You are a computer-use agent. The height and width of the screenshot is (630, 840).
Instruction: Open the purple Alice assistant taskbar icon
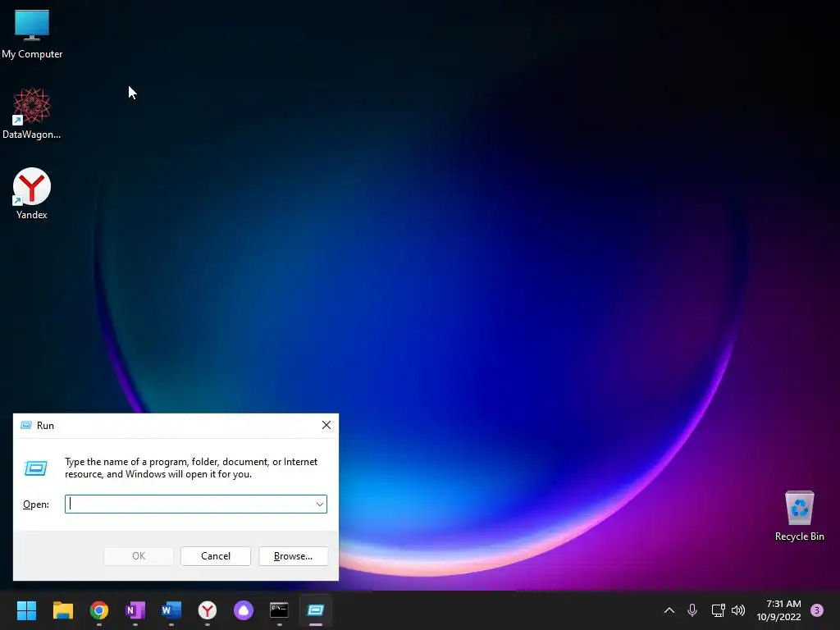coord(243,610)
